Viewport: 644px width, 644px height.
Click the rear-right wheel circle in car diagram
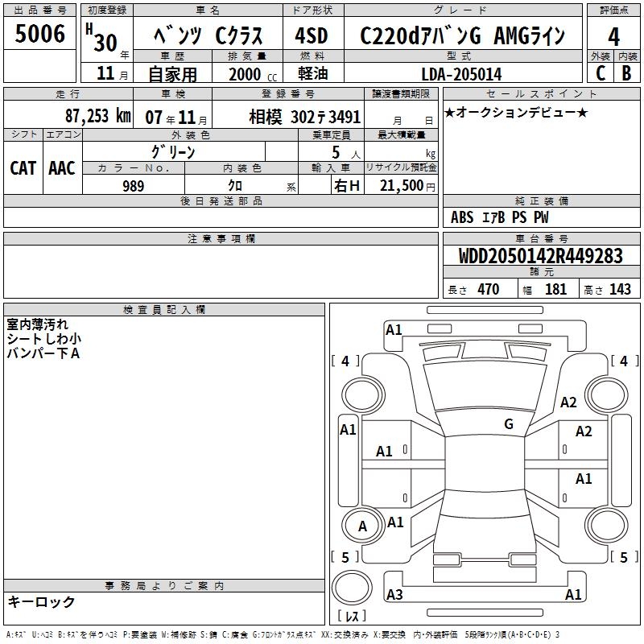pyautogui.click(x=605, y=526)
